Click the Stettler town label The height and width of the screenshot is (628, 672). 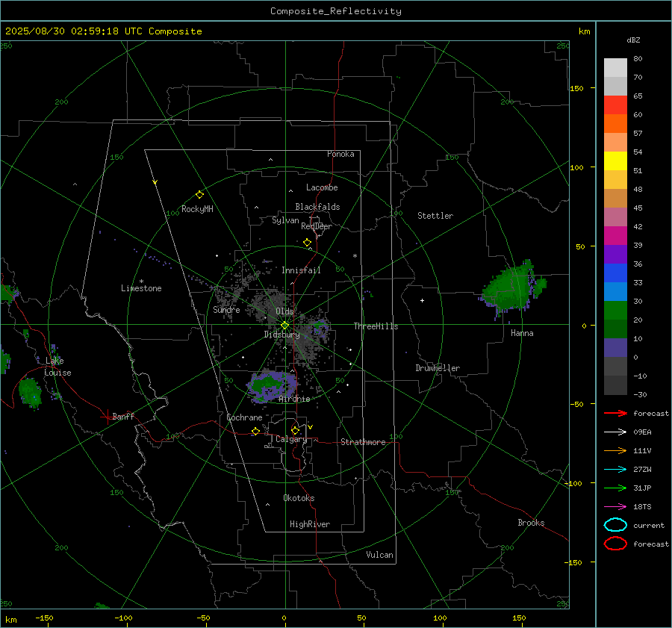(435, 216)
